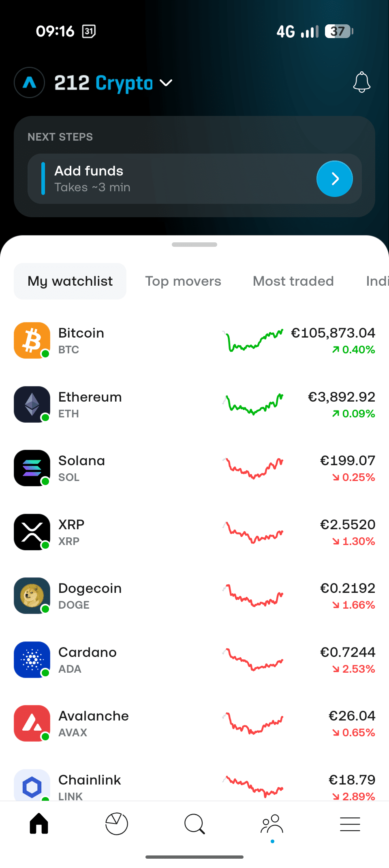This screenshot has width=389, height=868.
Task: Tap the sheet drag handle bar
Action: coord(194,244)
